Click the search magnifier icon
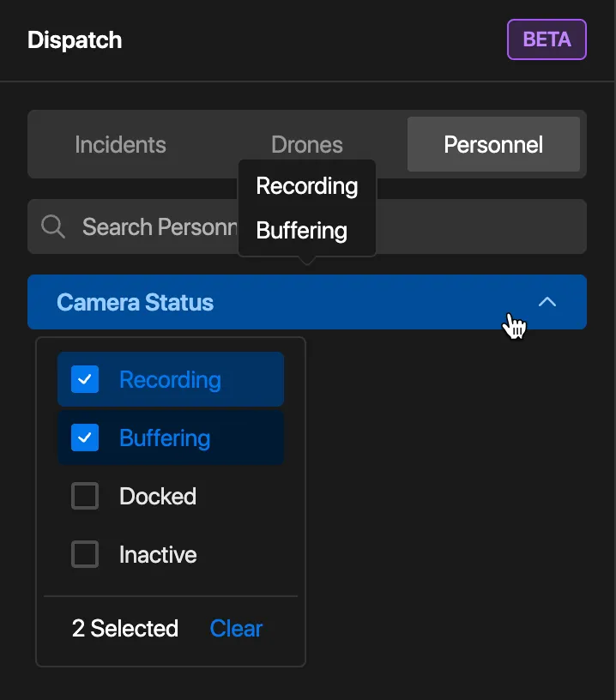 (x=53, y=226)
